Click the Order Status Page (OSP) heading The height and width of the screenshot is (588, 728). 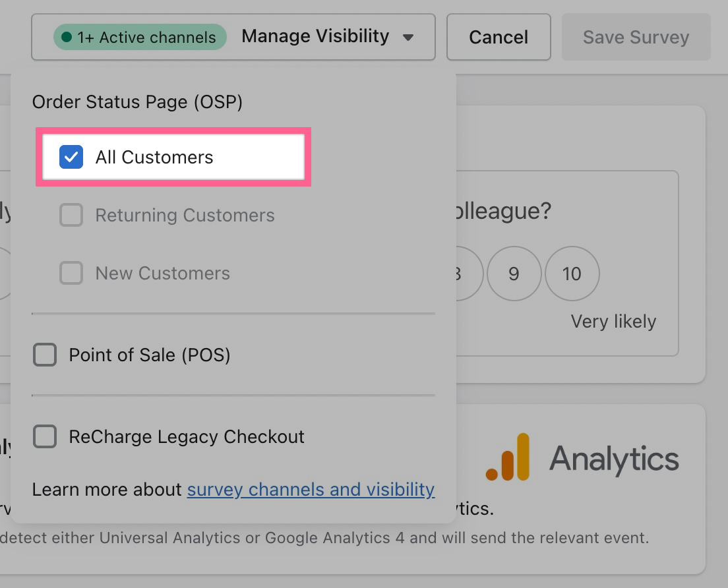[x=137, y=102]
